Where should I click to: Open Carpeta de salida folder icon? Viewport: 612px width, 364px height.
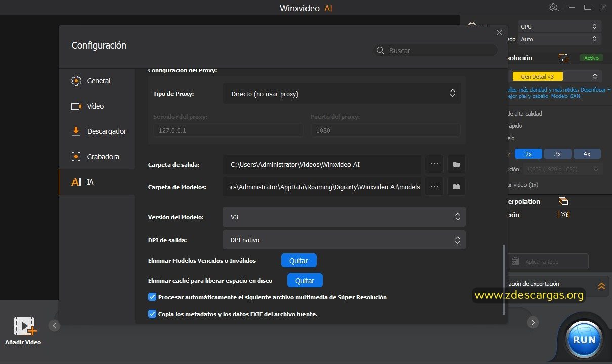point(456,164)
